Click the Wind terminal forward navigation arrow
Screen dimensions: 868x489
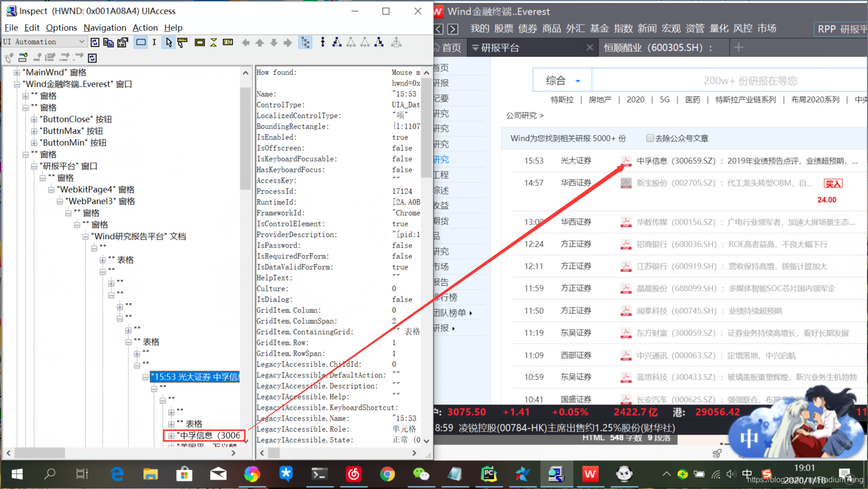[453, 29]
